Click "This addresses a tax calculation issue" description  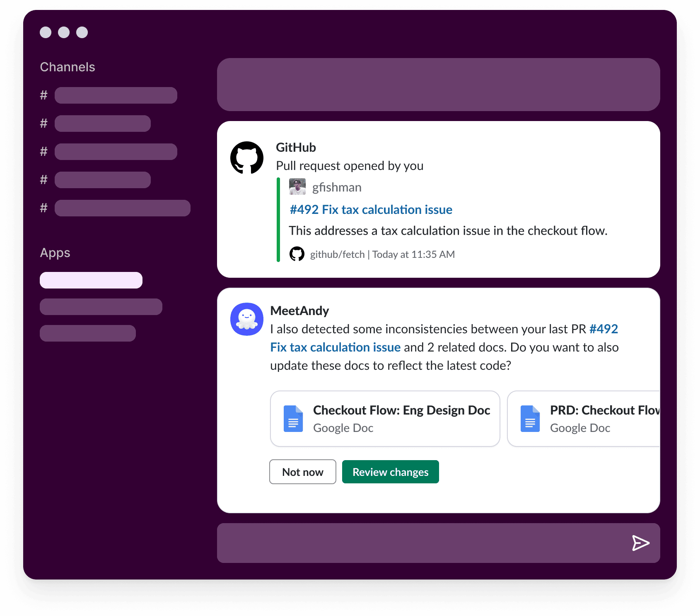click(x=448, y=230)
